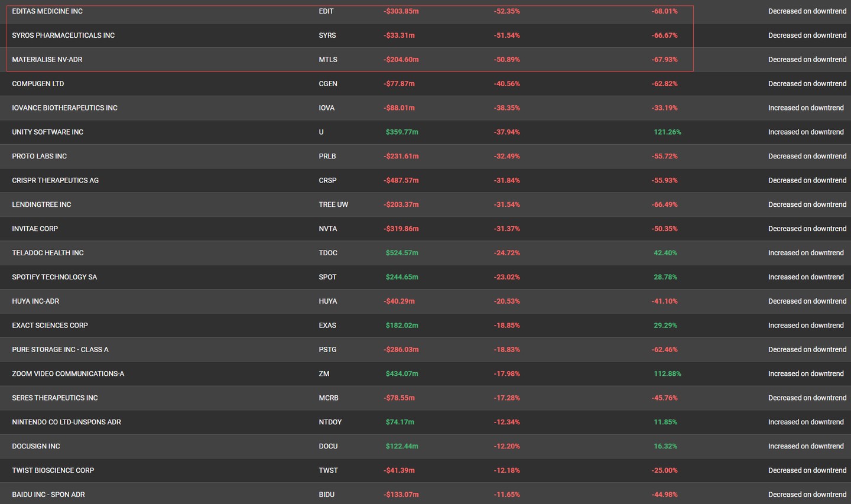Screen dimensions: 851x504
Task: Click the PSTG ticker symbol
Action: tap(327, 350)
